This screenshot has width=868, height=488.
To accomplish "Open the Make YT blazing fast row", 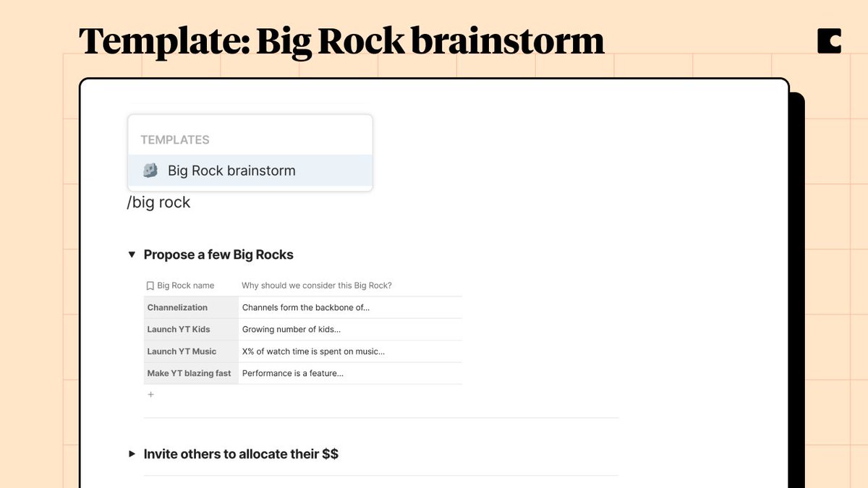I will pos(191,373).
